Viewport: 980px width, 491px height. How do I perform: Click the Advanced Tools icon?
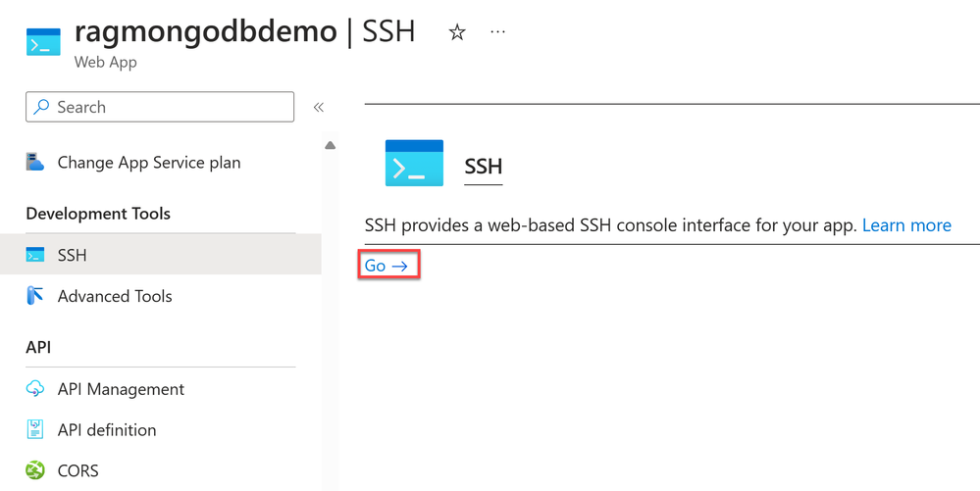[35, 295]
